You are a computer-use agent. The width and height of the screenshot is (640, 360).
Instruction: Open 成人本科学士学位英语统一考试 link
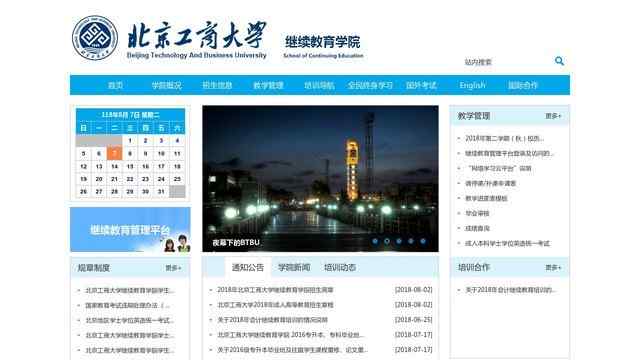coord(507,244)
